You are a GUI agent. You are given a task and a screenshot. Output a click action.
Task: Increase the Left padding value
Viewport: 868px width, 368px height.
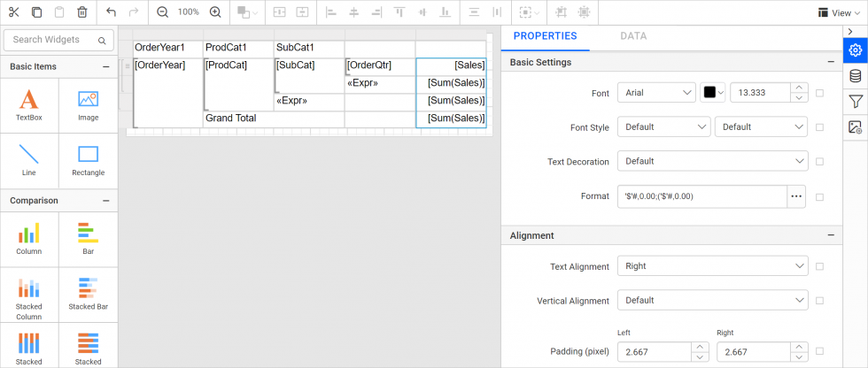click(x=700, y=347)
